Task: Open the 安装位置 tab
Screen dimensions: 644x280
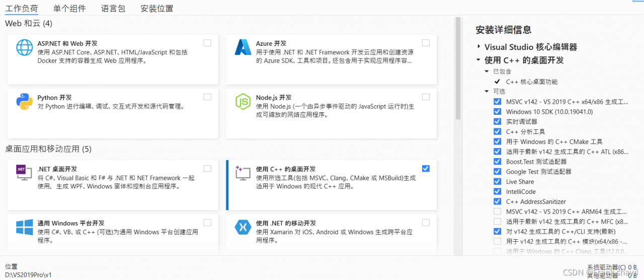Action: [x=157, y=9]
